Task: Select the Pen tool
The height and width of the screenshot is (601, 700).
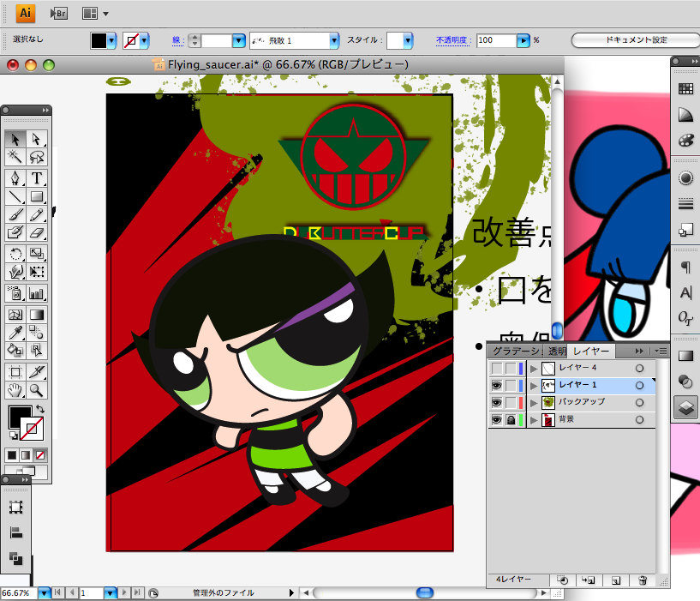Action: click(x=15, y=178)
